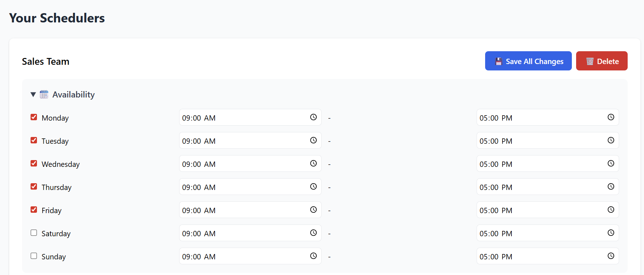This screenshot has height=275, width=644.
Task: Open the clock picker for Tuesday end time
Action: coord(611,140)
